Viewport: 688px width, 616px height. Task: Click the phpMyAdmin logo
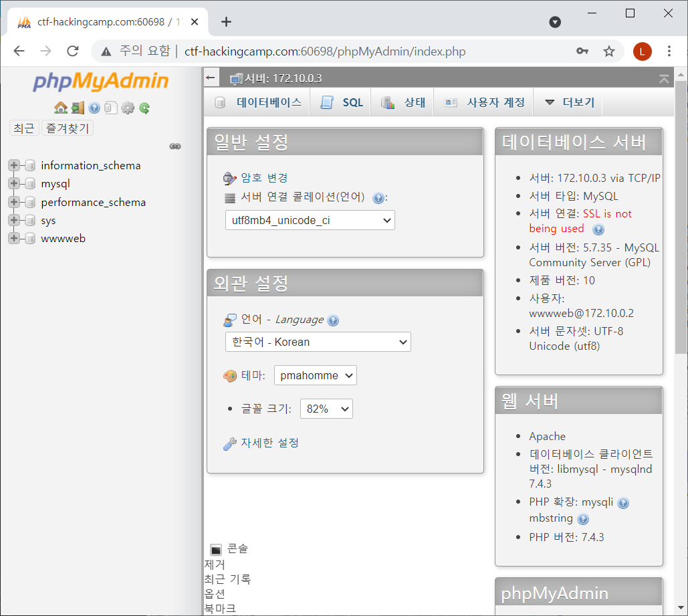point(101,81)
